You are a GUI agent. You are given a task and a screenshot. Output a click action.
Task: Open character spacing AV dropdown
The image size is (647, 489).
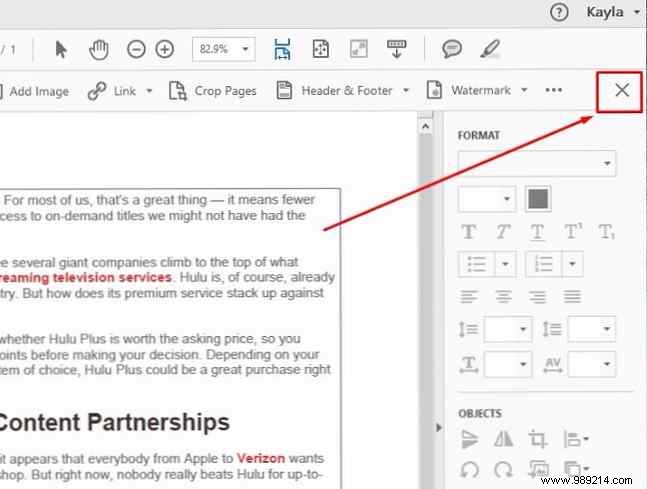pyautogui.click(x=592, y=364)
